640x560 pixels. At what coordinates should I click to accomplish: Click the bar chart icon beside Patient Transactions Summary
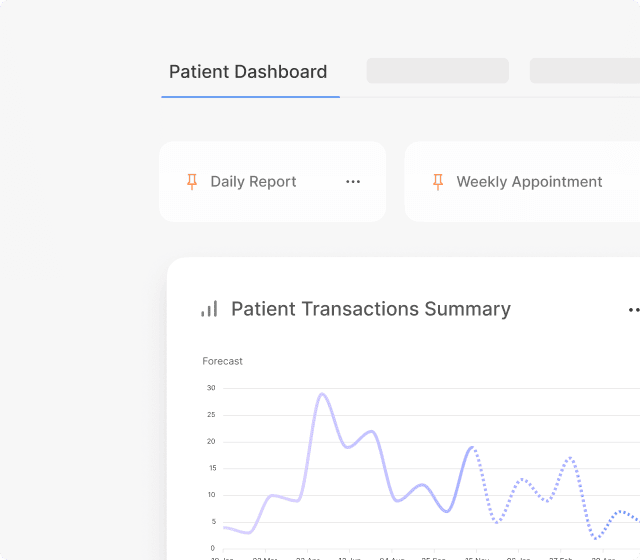click(209, 309)
